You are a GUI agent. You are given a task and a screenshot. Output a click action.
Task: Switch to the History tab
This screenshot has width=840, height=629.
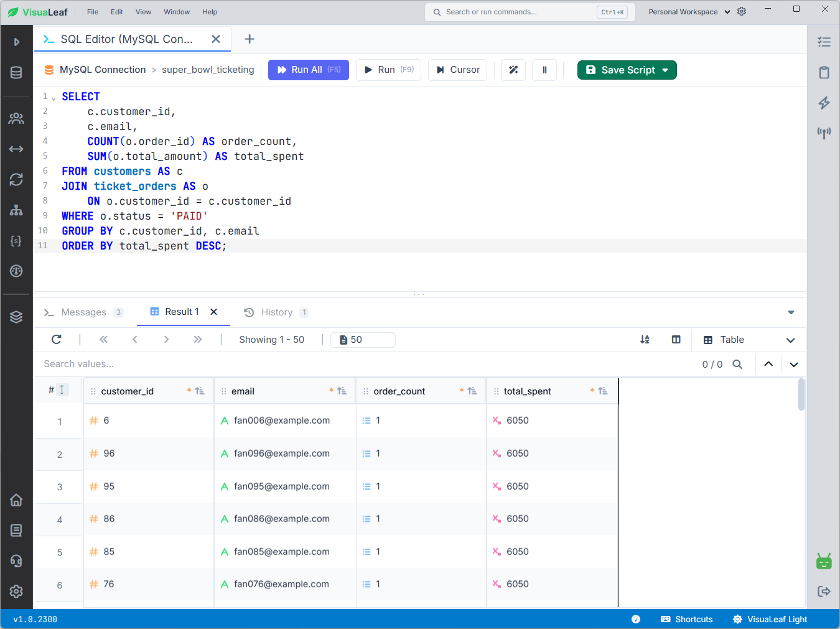coord(276,312)
